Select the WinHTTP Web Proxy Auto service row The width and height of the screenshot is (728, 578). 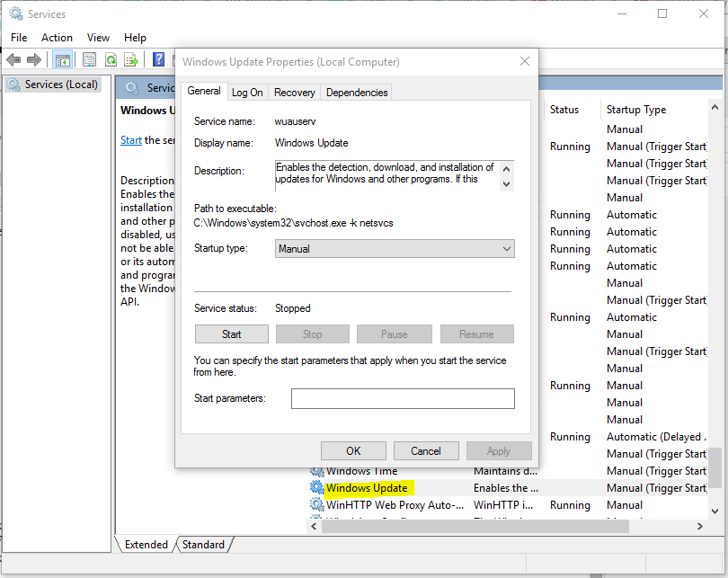[x=507, y=505]
